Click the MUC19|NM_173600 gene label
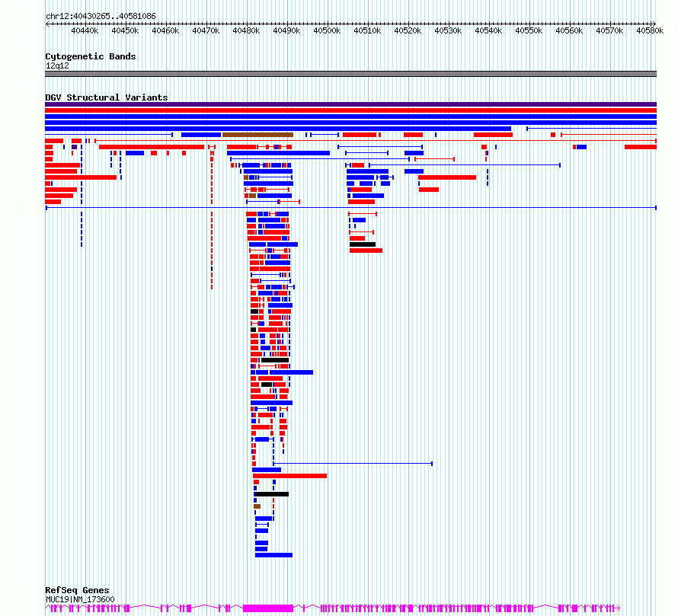Image resolution: width=678 pixels, height=616 pixels. pos(80,599)
